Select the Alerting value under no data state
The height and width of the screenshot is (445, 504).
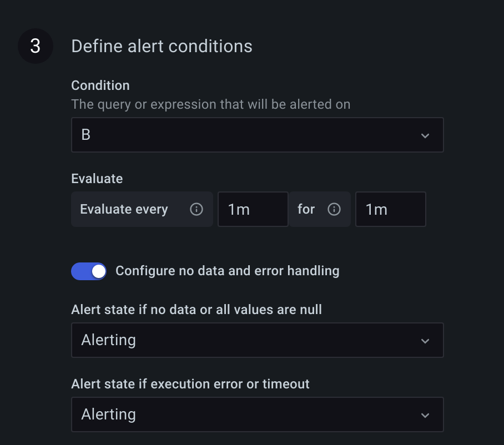108,340
